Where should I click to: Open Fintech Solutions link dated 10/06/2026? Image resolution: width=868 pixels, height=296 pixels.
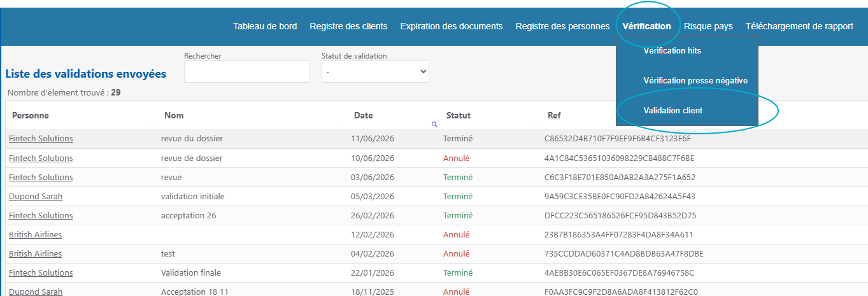click(x=41, y=158)
